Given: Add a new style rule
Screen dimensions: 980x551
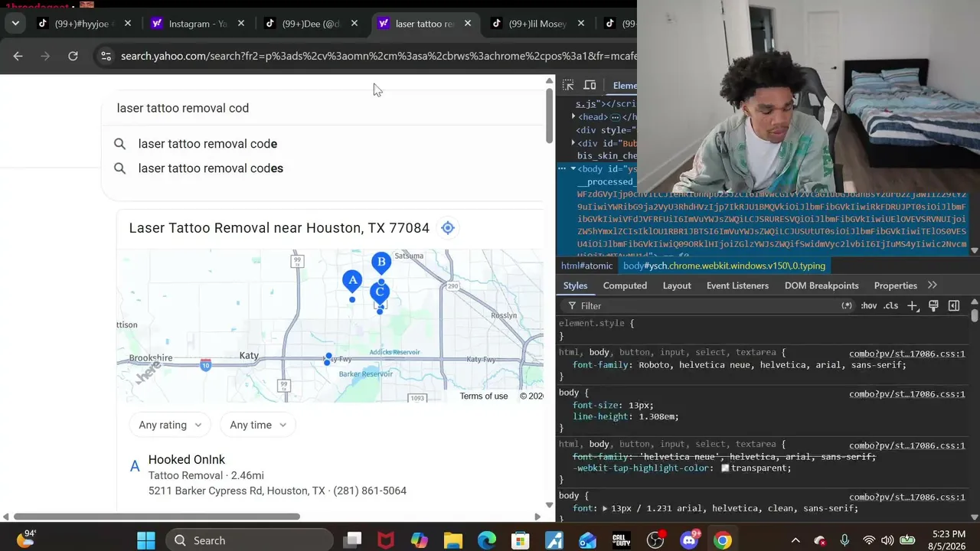Looking at the screenshot, I should (913, 306).
